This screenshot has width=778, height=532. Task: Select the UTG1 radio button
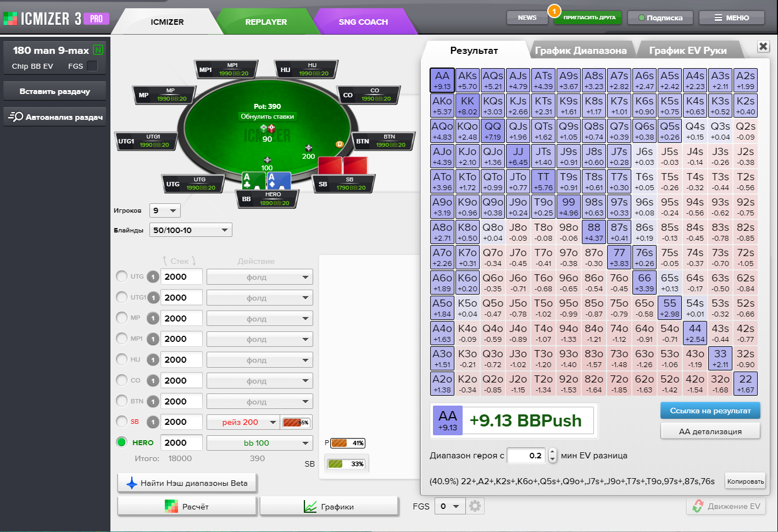122,297
